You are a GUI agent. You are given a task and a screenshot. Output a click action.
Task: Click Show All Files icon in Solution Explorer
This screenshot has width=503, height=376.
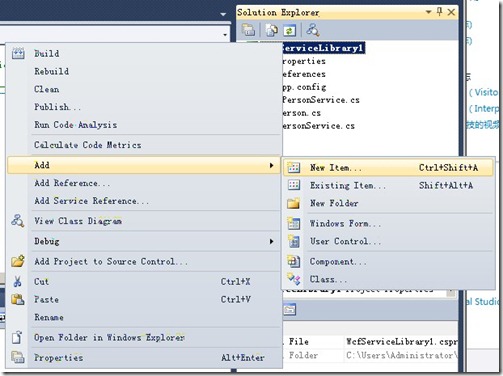click(x=272, y=30)
